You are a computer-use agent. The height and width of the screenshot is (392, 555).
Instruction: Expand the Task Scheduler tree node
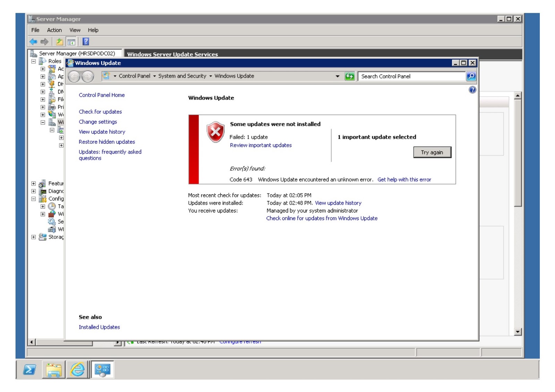coord(43,207)
